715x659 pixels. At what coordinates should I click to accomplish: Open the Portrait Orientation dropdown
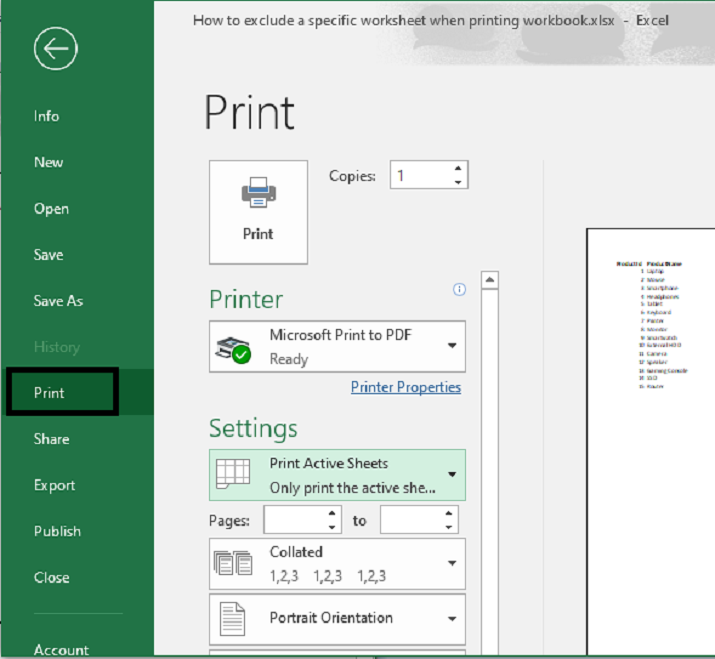tap(452, 618)
